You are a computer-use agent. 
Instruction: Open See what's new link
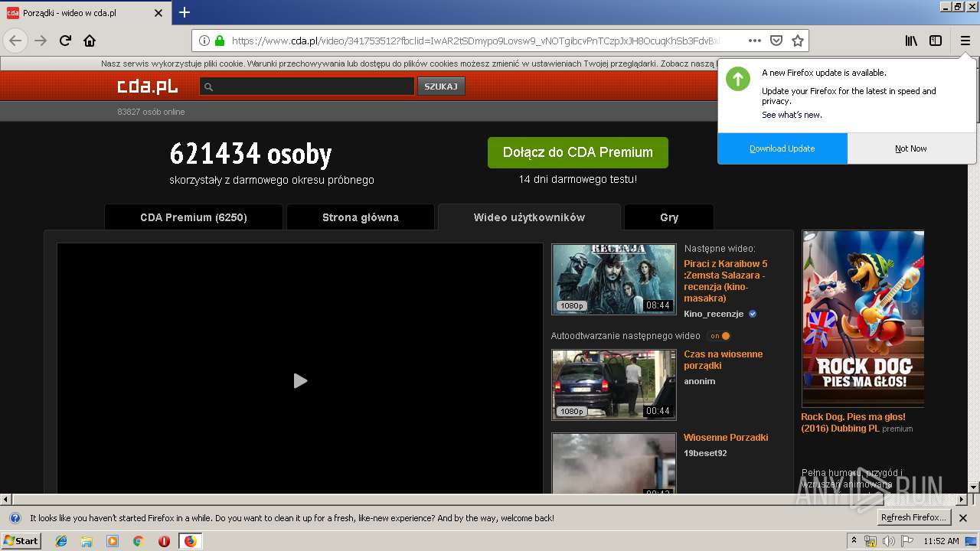click(792, 115)
